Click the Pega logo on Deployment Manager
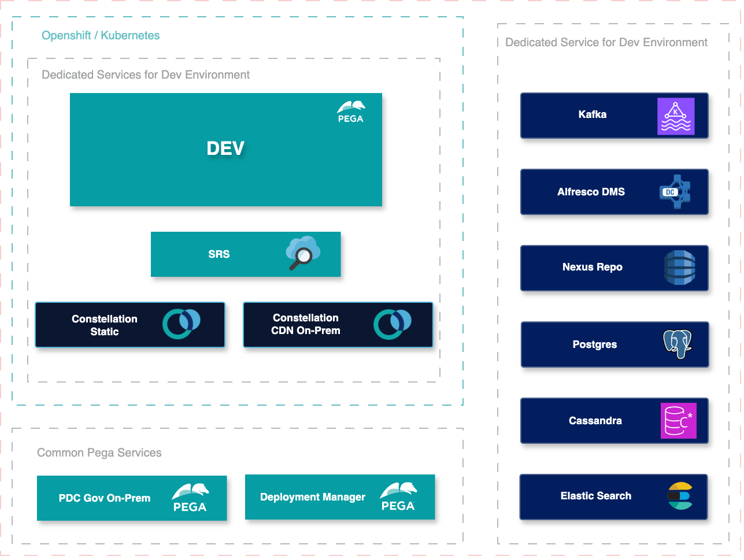744x560 pixels. pyautogui.click(x=398, y=496)
